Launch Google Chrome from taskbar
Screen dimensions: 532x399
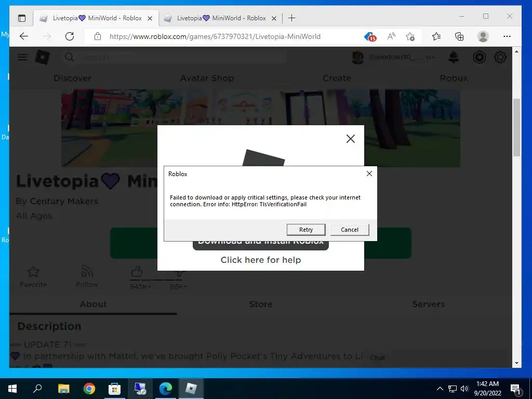(89, 389)
